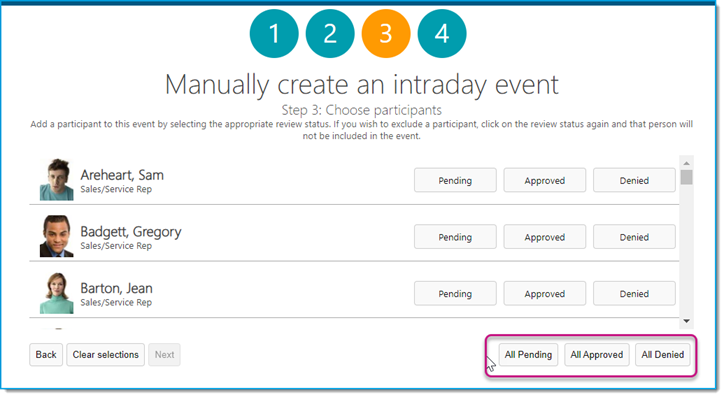724x397 pixels.
Task: Set Badgett, Gregory to Pending
Action: 455,237
